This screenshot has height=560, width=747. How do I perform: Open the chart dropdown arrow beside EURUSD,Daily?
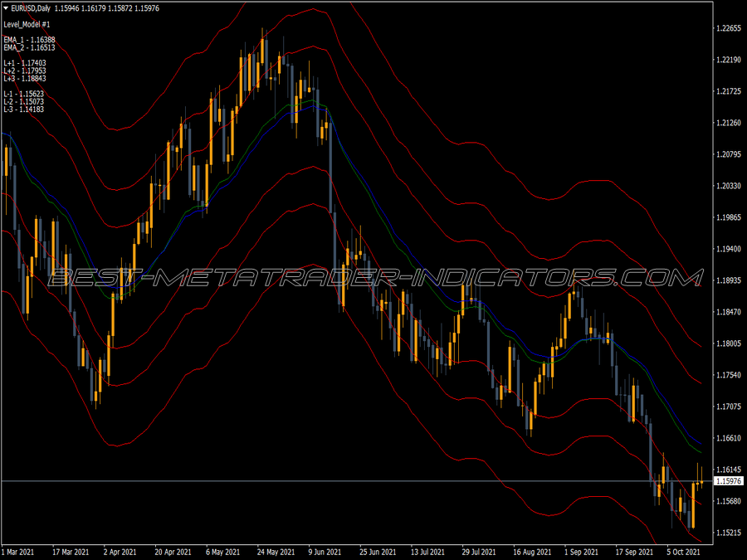click(6, 8)
